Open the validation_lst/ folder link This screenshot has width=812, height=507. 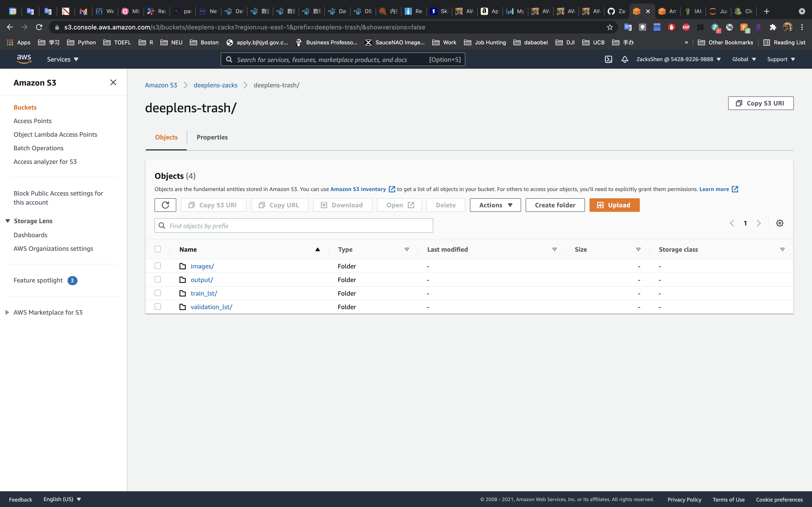211,307
